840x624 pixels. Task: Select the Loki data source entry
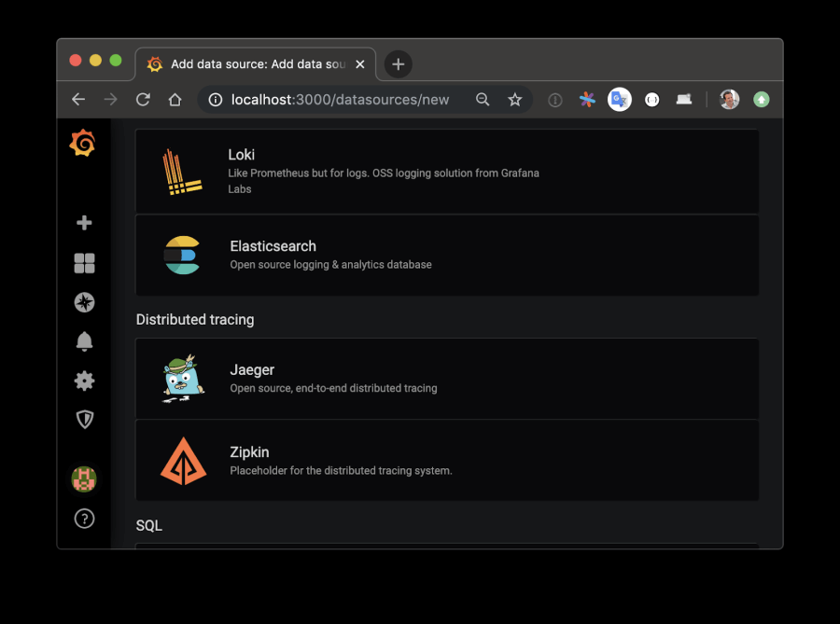click(448, 172)
